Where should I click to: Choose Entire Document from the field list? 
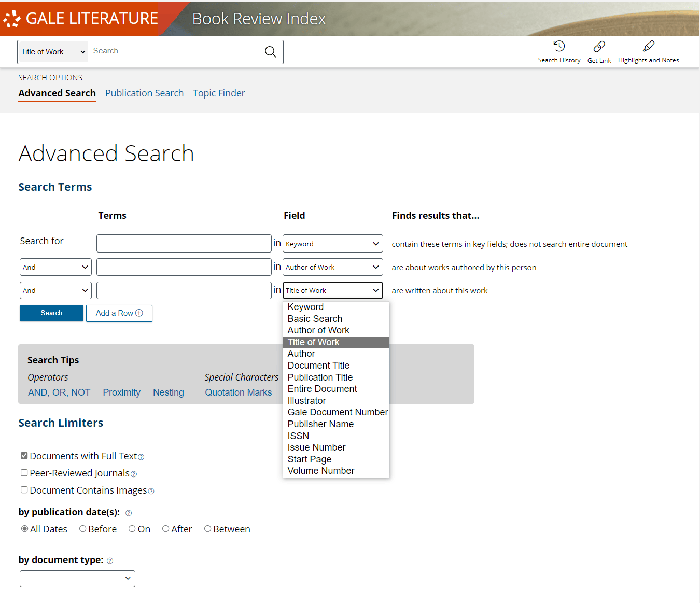[x=336, y=389]
